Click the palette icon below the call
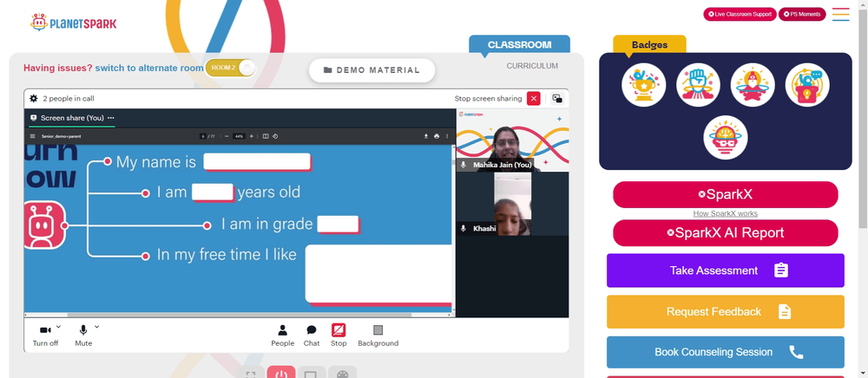The height and width of the screenshot is (378, 868). point(342,373)
